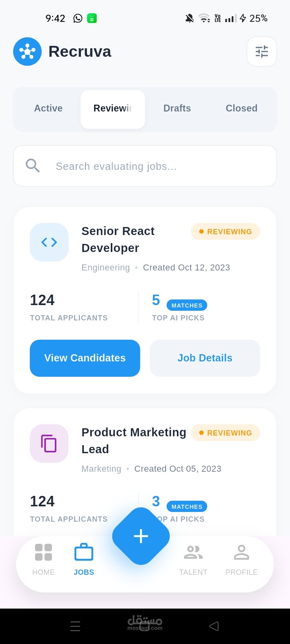Click the View Candidates button

click(85, 358)
